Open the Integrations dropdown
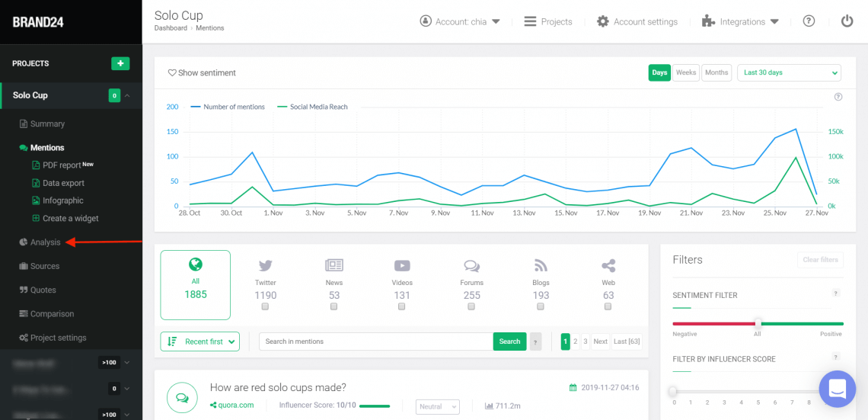 pos(740,21)
